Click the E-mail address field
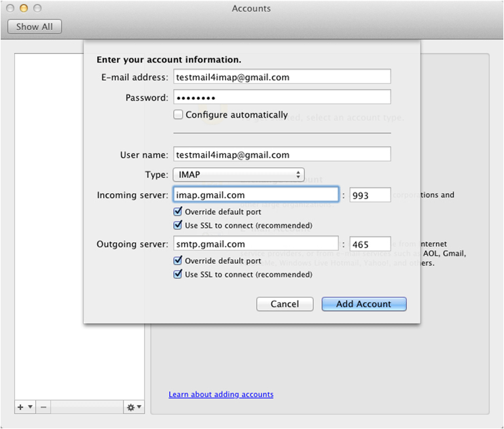This screenshot has width=504, height=429. coord(282,77)
